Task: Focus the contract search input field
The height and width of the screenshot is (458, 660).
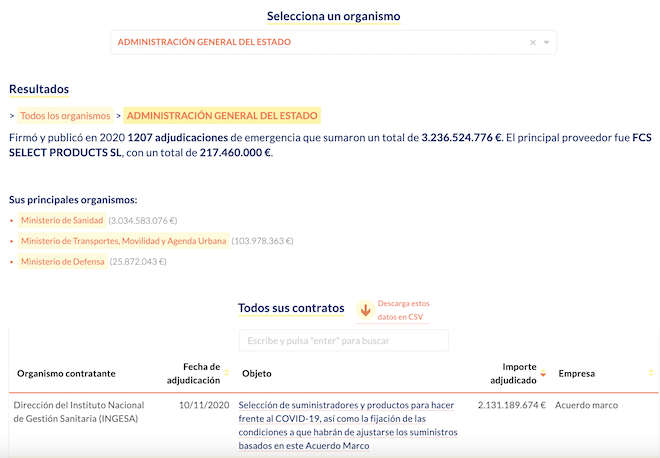Action: coord(343,341)
